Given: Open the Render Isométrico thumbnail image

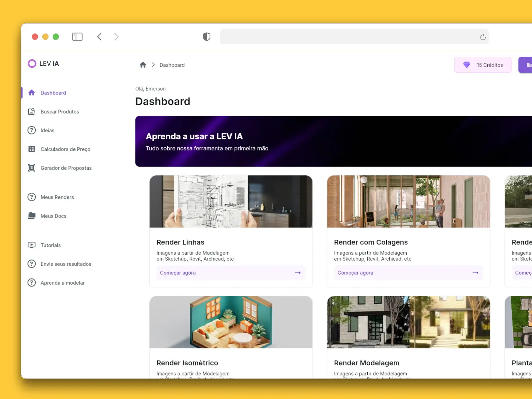Looking at the screenshot, I should (231, 322).
